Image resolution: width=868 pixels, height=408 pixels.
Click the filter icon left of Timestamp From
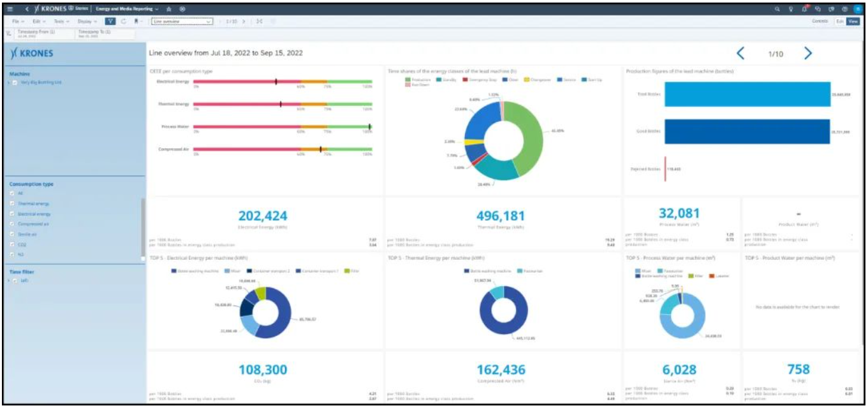(x=8, y=33)
